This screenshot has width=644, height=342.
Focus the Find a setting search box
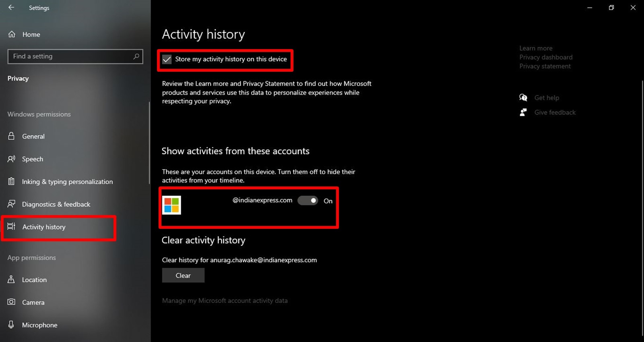[75, 56]
